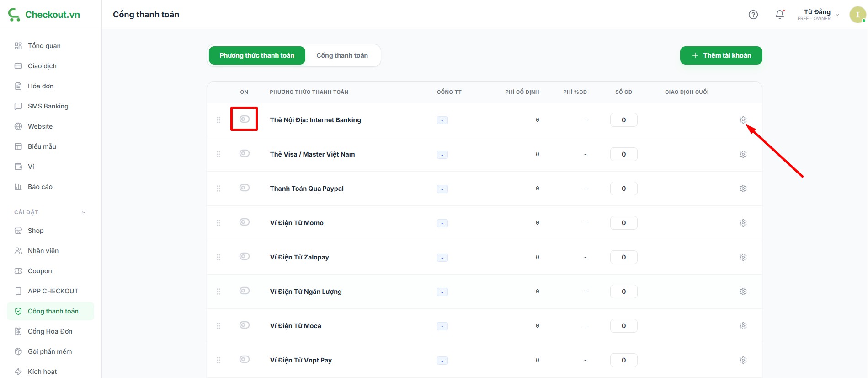
Task: Switch to Cổng thanh toán tab
Action: point(342,55)
